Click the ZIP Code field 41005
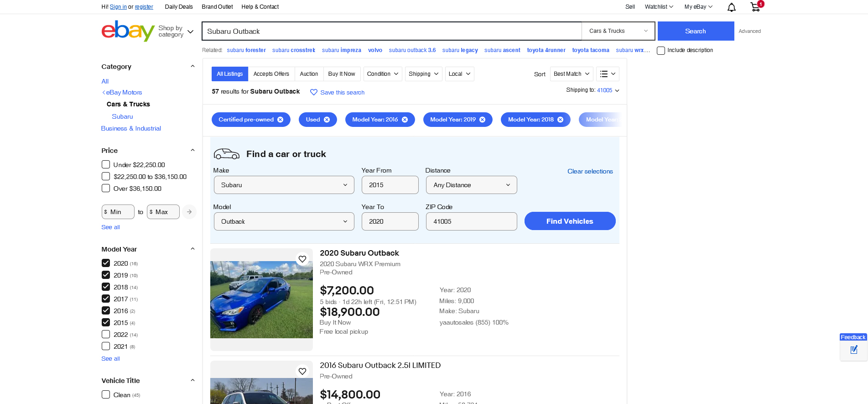 [x=471, y=221]
